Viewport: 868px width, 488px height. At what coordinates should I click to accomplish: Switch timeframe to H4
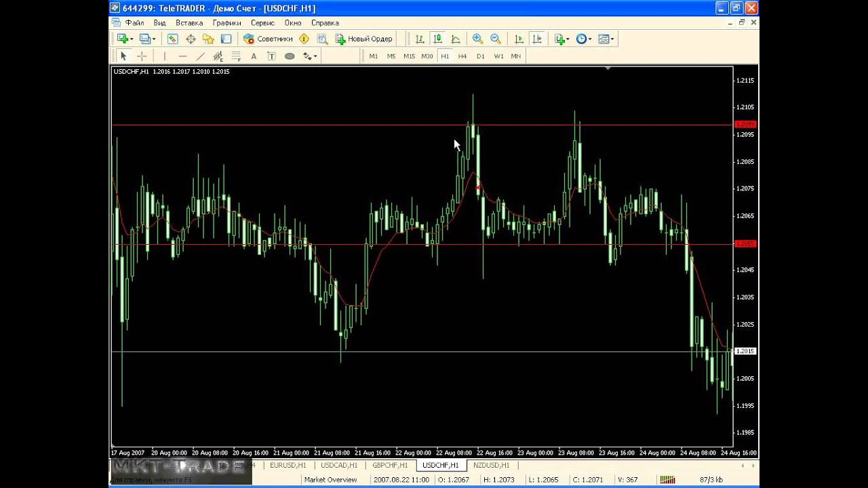(x=462, y=56)
